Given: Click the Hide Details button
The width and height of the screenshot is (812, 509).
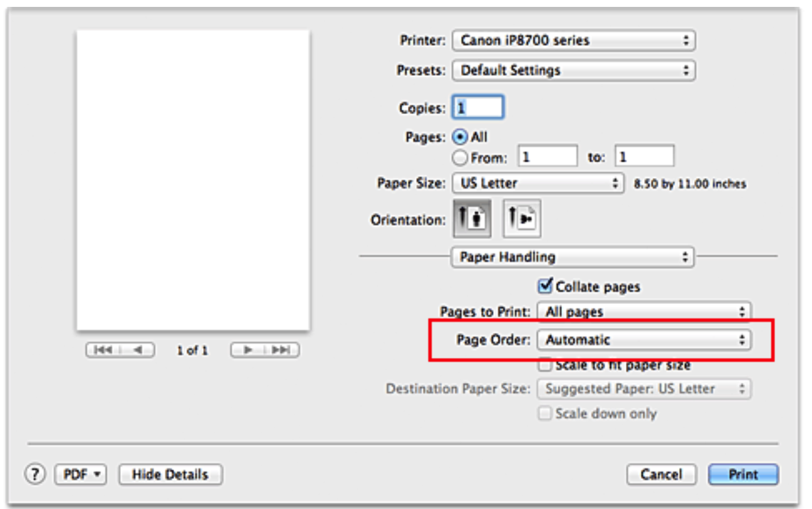Looking at the screenshot, I should coord(170,475).
